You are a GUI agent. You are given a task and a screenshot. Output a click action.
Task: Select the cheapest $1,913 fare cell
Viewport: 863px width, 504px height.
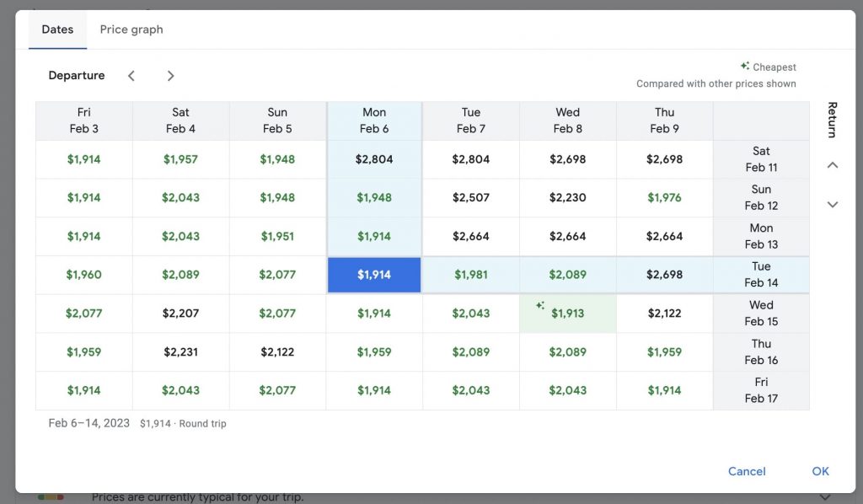[567, 314]
